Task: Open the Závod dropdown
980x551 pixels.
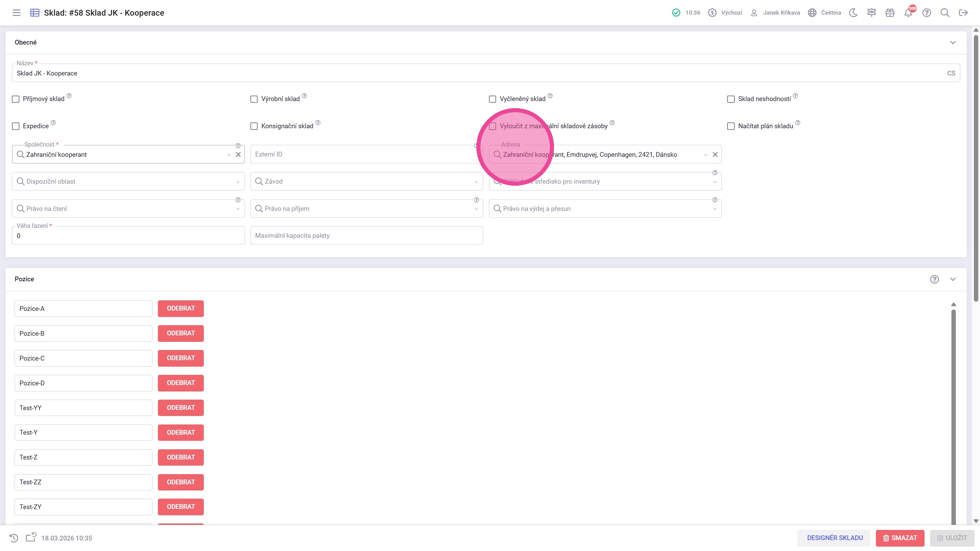Action: (x=366, y=181)
